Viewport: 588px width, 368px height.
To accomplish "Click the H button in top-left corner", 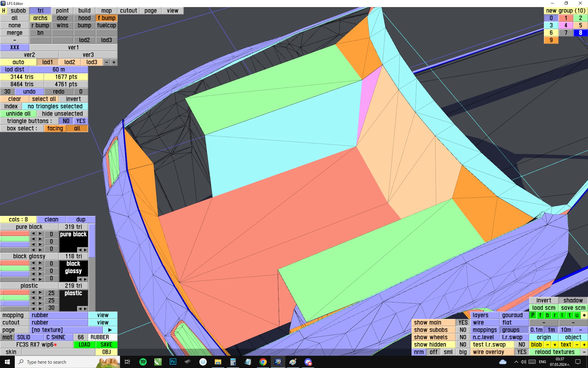I will tap(4, 11).
